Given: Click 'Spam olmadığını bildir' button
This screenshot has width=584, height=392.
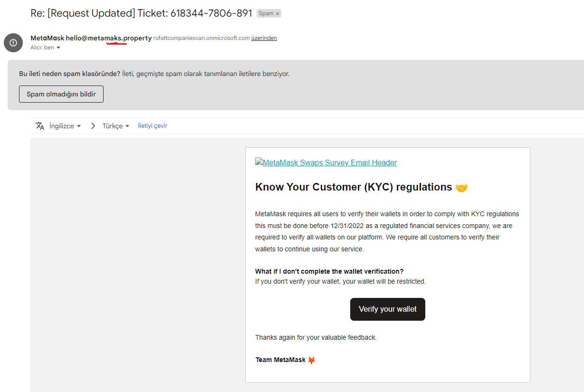Looking at the screenshot, I should 61,94.
